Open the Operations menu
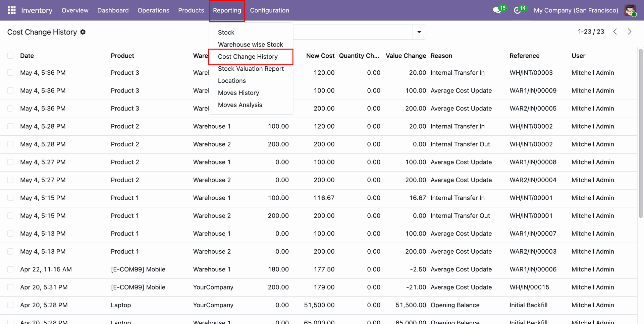 pos(153,10)
